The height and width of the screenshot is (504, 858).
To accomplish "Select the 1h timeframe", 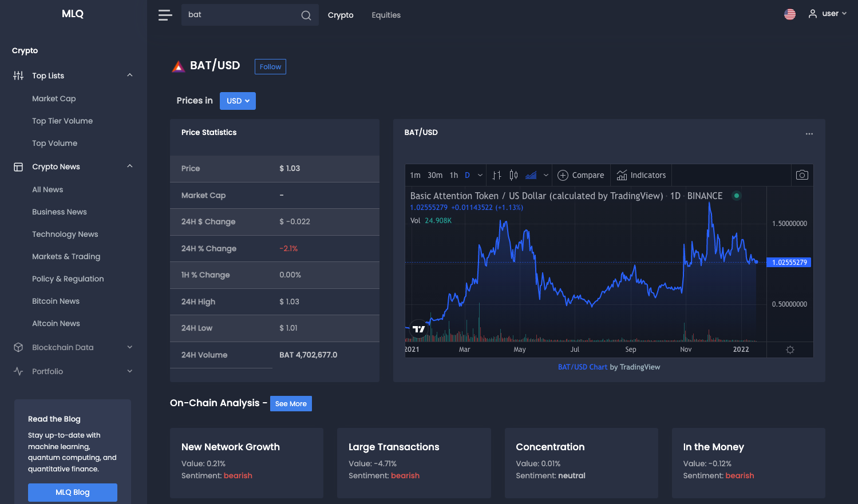I will [x=454, y=175].
